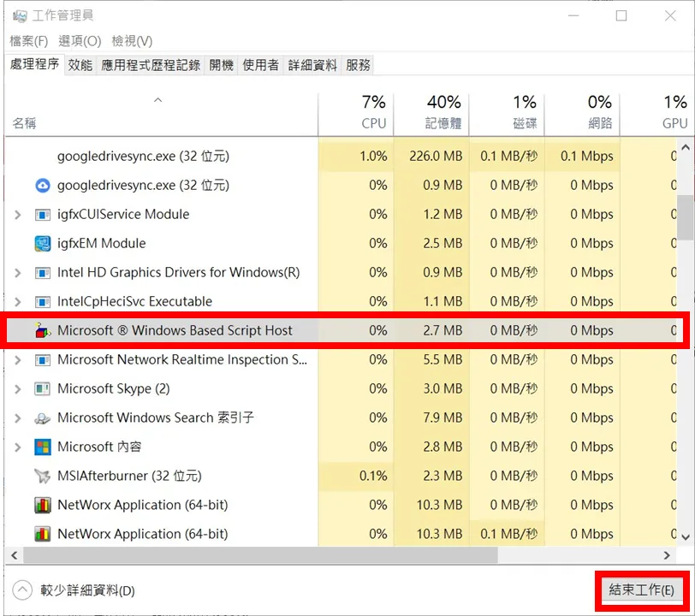Expand igfxCUIService Module group

[x=18, y=215]
